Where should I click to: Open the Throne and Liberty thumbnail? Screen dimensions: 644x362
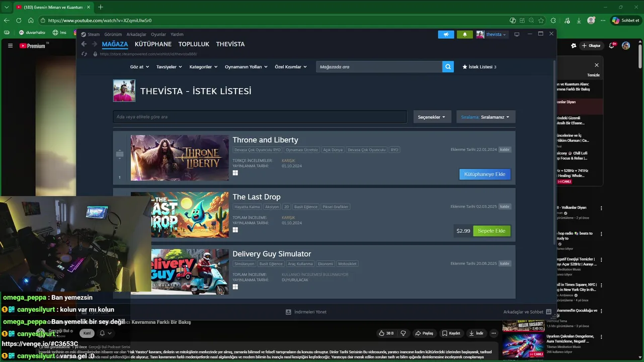pyautogui.click(x=180, y=158)
